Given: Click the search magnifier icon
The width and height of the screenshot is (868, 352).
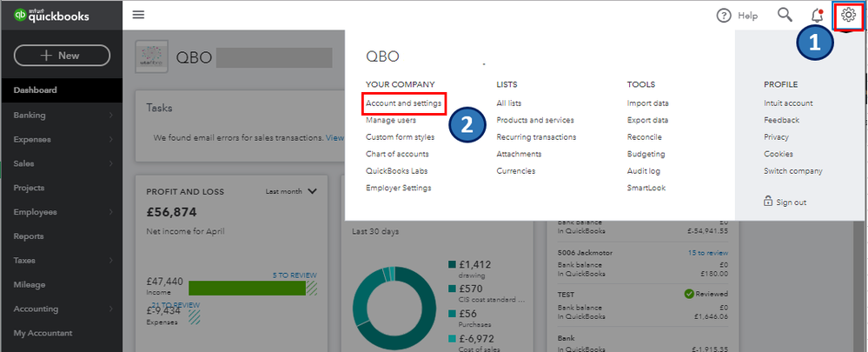Looking at the screenshot, I should tap(785, 15).
